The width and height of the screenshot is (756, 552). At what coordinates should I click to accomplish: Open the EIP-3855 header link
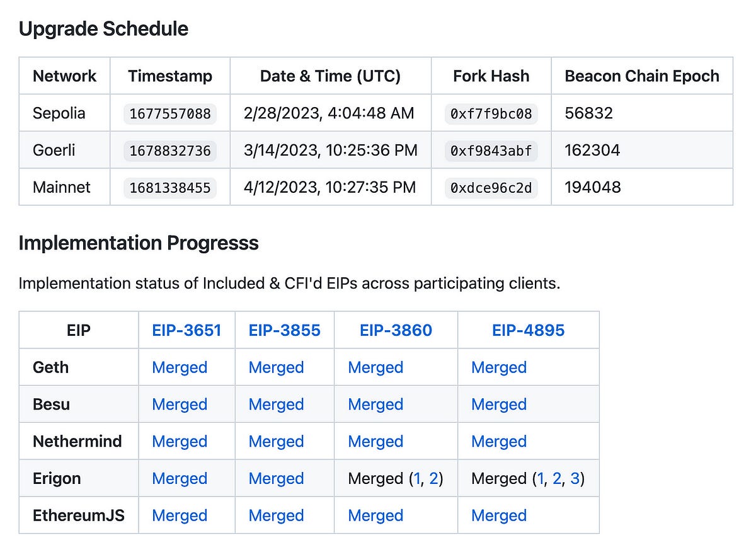[x=284, y=330]
